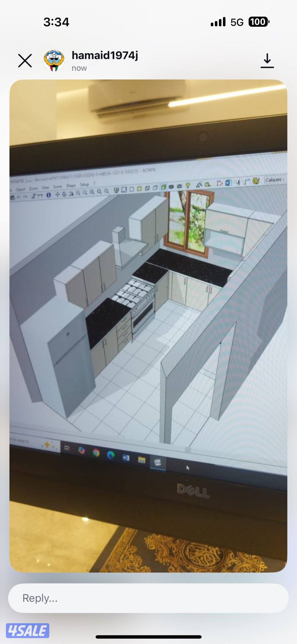This screenshot has height=644, width=297.
Task: Tap the hamaid1974j profile avatar
Action: tap(54, 61)
